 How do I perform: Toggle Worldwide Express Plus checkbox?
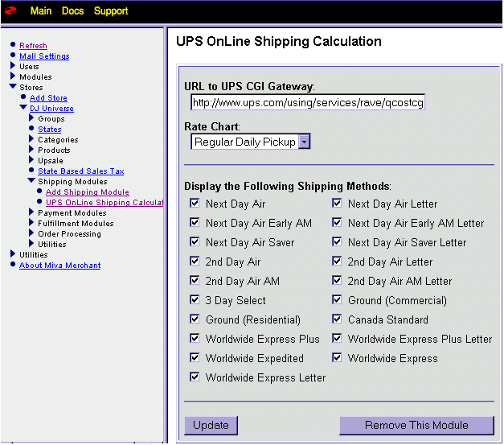(195, 339)
